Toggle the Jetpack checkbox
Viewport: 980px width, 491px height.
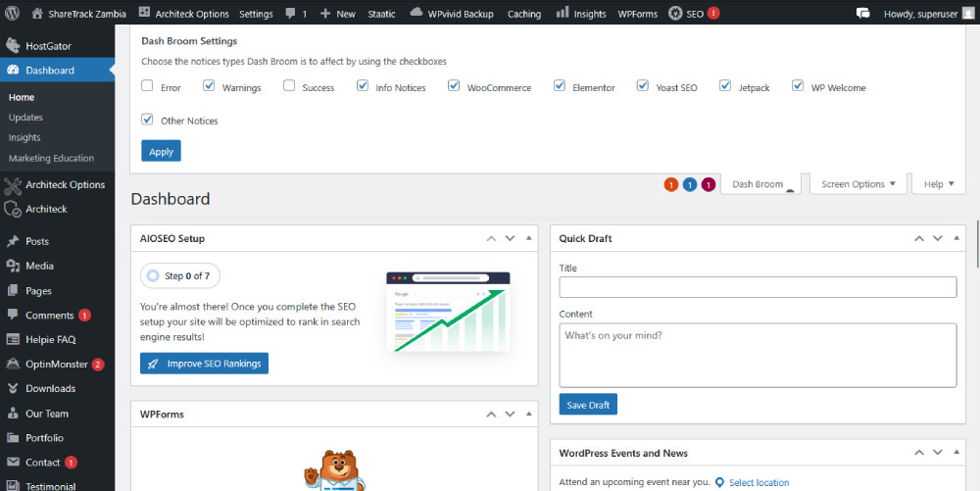725,85
